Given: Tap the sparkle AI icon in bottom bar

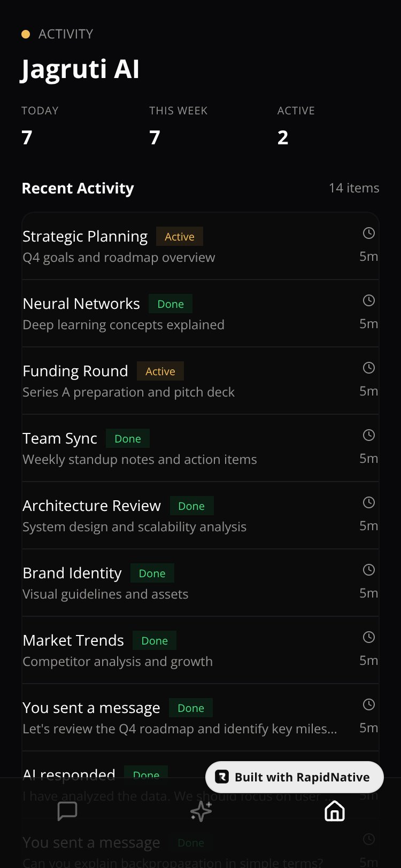Looking at the screenshot, I should pyautogui.click(x=201, y=811).
